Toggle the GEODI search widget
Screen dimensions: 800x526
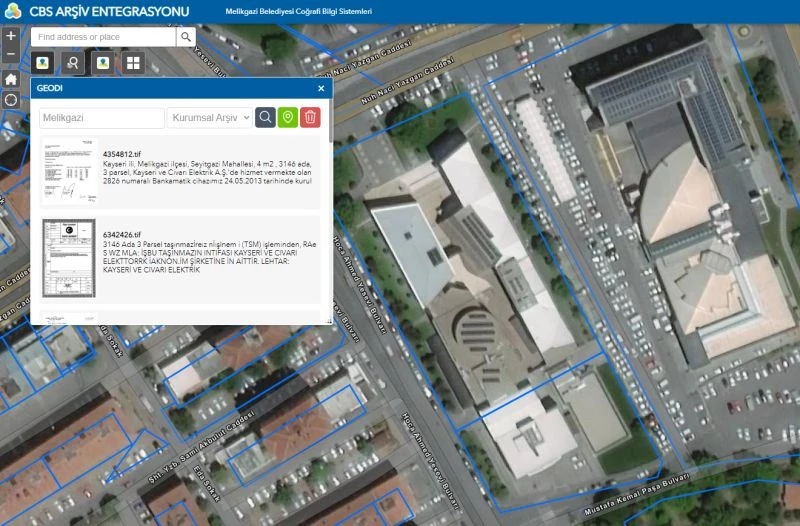73,63
